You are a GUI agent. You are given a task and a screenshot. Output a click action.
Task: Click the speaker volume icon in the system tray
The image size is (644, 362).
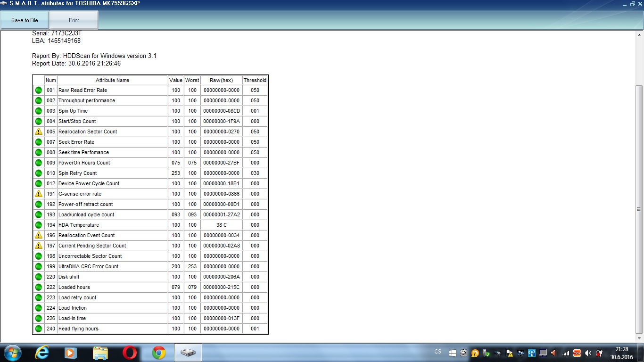[x=588, y=353]
